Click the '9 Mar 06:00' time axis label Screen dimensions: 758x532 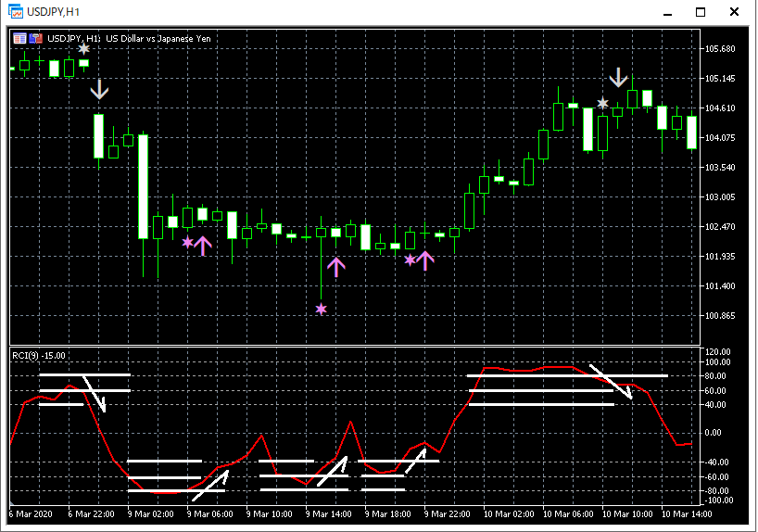(x=209, y=514)
